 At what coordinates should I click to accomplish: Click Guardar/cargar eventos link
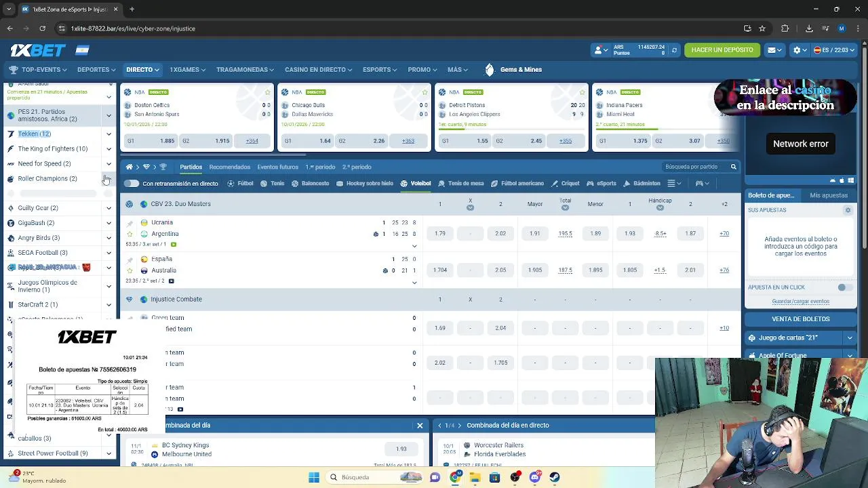(x=800, y=302)
